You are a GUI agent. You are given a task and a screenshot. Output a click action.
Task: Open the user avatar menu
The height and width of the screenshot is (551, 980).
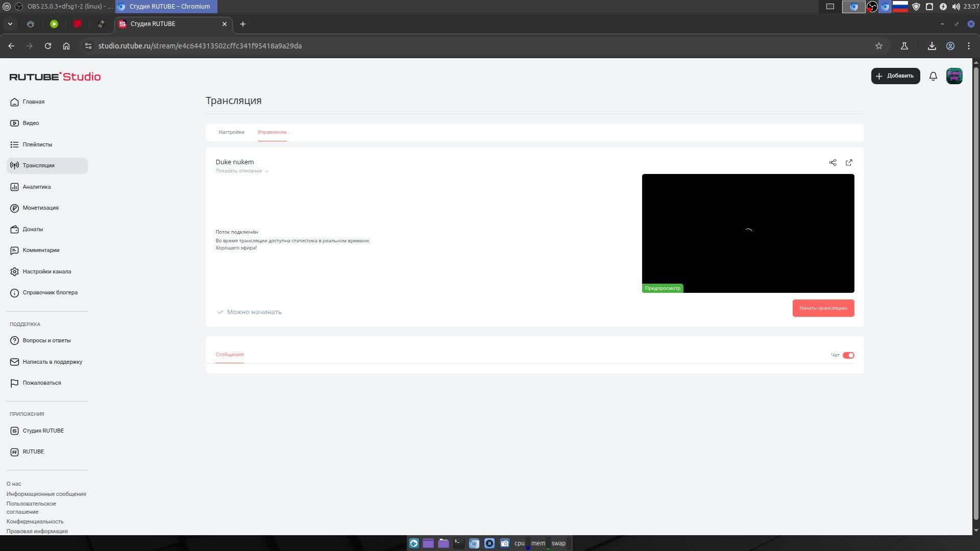[954, 76]
